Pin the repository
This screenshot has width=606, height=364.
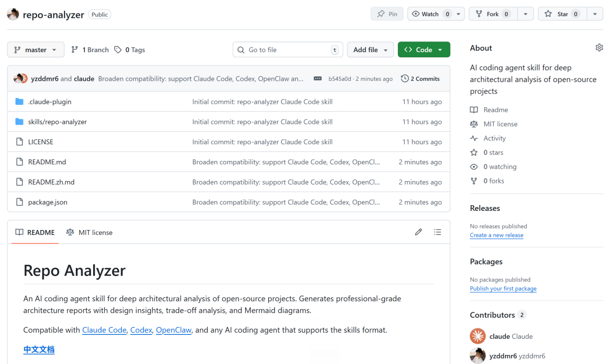pos(387,14)
